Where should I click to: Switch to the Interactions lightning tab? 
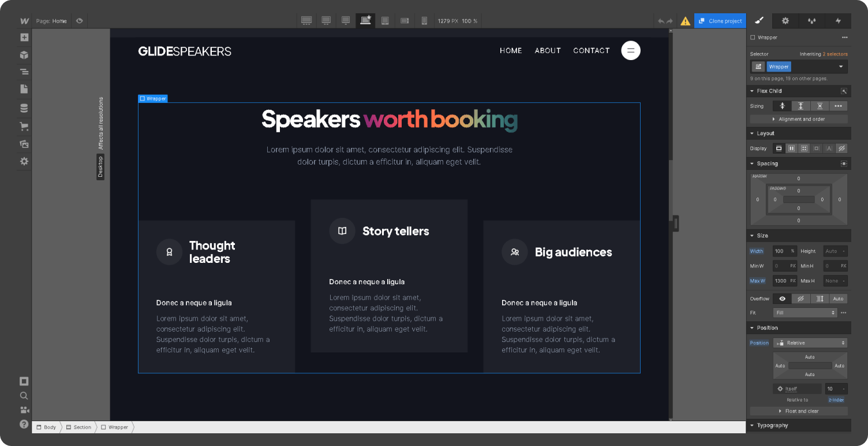(x=838, y=21)
